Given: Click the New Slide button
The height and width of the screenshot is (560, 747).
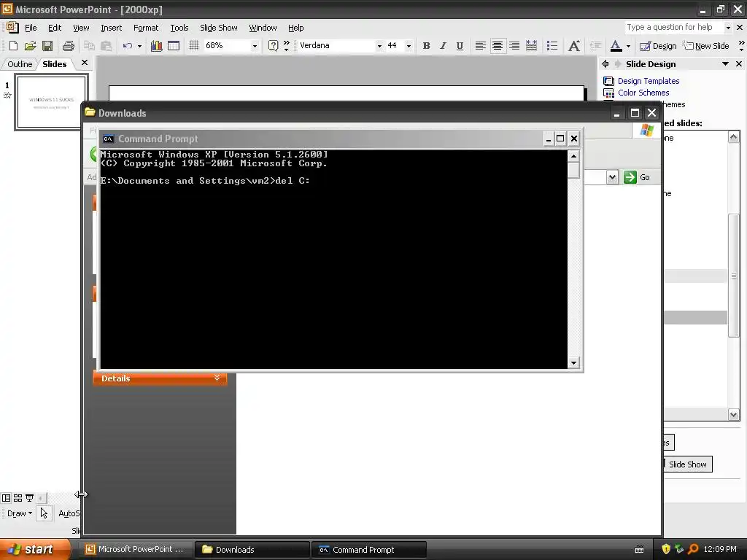Looking at the screenshot, I should [706, 46].
